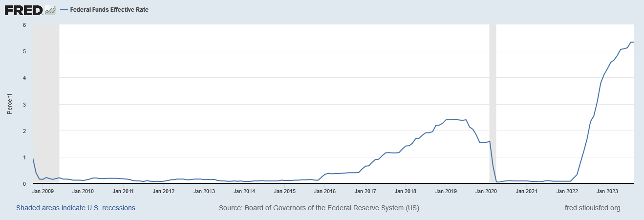The image size is (644, 220).
Task: Open the fred.stlouisfed.org link
Action: [x=592, y=208]
